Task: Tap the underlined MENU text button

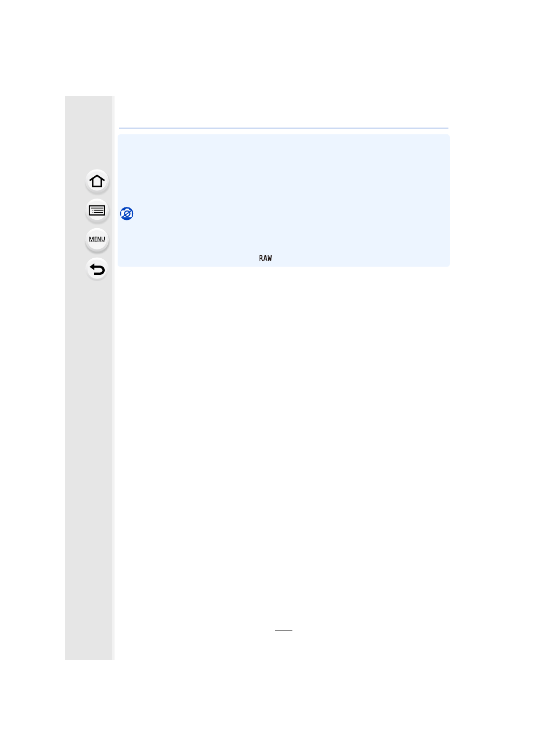Action: point(97,240)
